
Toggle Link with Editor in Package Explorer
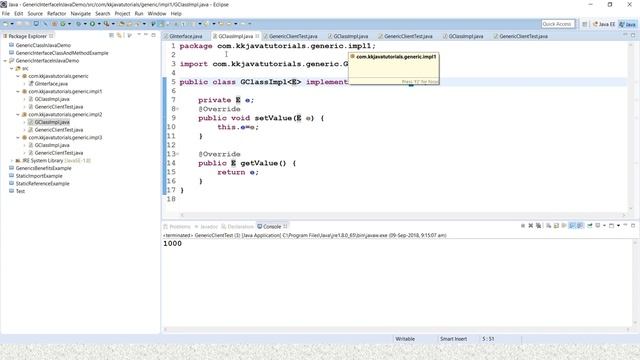(119, 36)
